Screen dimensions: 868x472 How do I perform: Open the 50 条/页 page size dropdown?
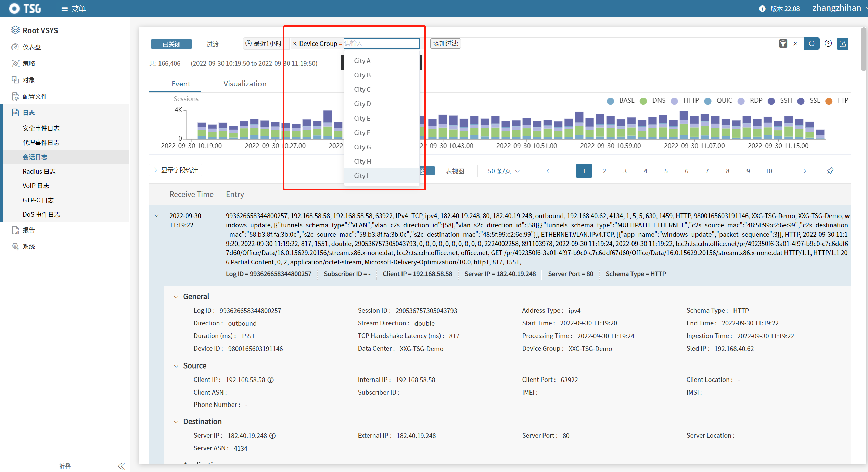coord(503,171)
